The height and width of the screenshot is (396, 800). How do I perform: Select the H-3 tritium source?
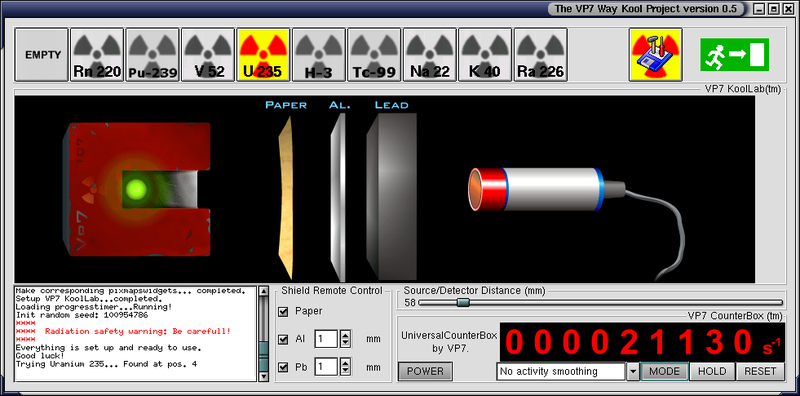tap(319, 55)
